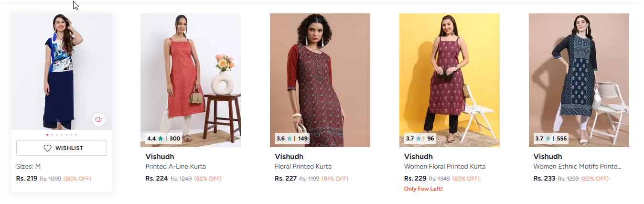The height and width of the screenshot is (204, 644).
Task: Open the Women Ethnic Motifs product title
Action: click(577, 167)
